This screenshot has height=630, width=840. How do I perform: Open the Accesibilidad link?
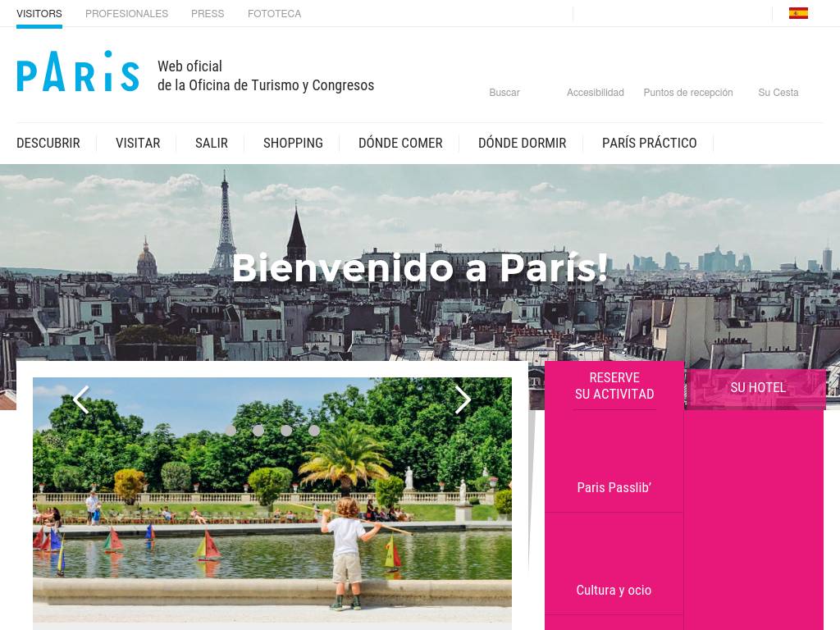point(596,93)
